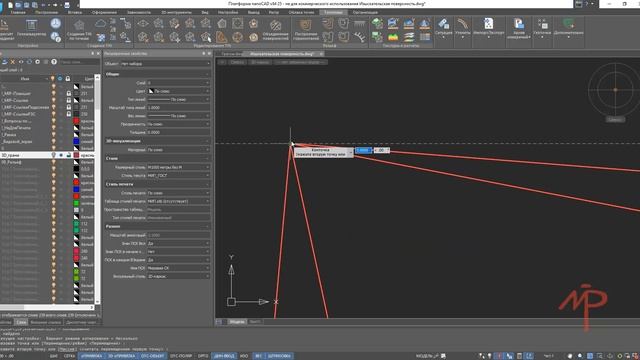
Task: Open the Слой dropdown in properties
Action: coord(178,83)
